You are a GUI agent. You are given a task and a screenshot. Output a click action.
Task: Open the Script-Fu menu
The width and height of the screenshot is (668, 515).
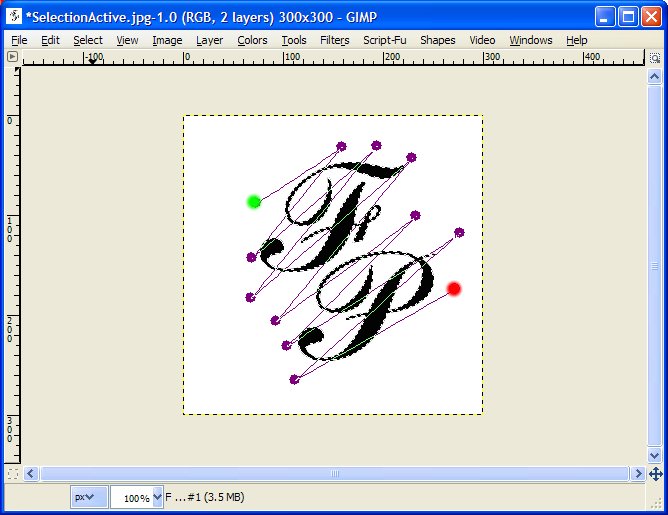click(385, 40)
